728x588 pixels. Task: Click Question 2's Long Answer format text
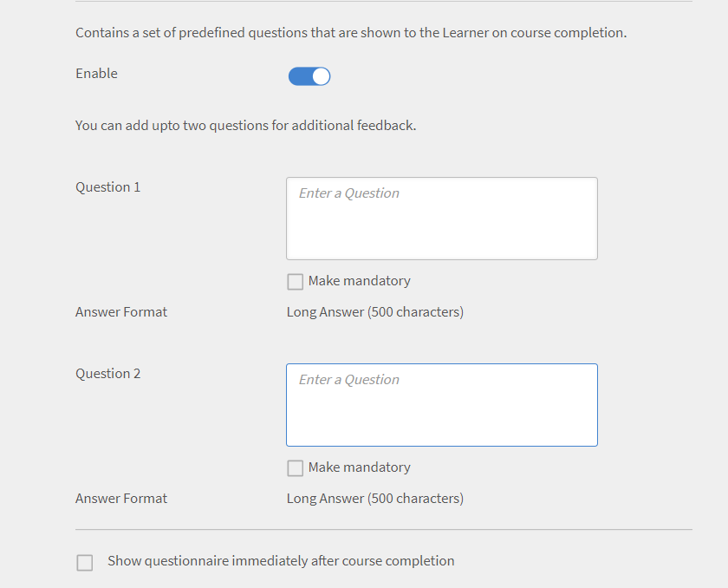click(x=374, y=499)
